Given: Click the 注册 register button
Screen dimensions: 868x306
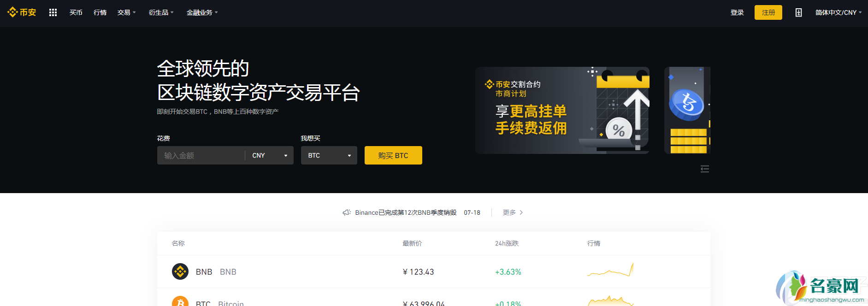Looking at the screenshot, I should (x=768, y=12).
